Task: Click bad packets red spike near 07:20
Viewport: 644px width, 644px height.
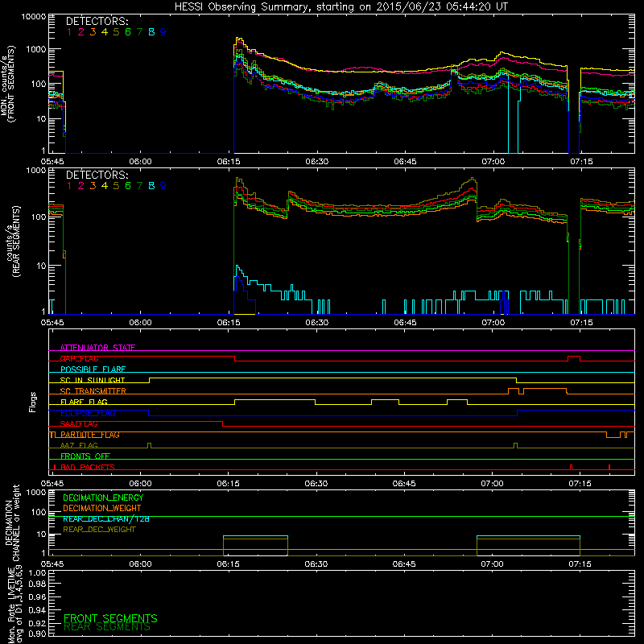Action: (x=609, y=467)
